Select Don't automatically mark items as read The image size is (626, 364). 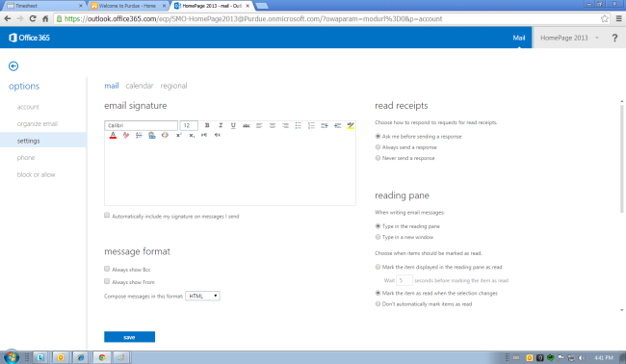coord(378,303)
